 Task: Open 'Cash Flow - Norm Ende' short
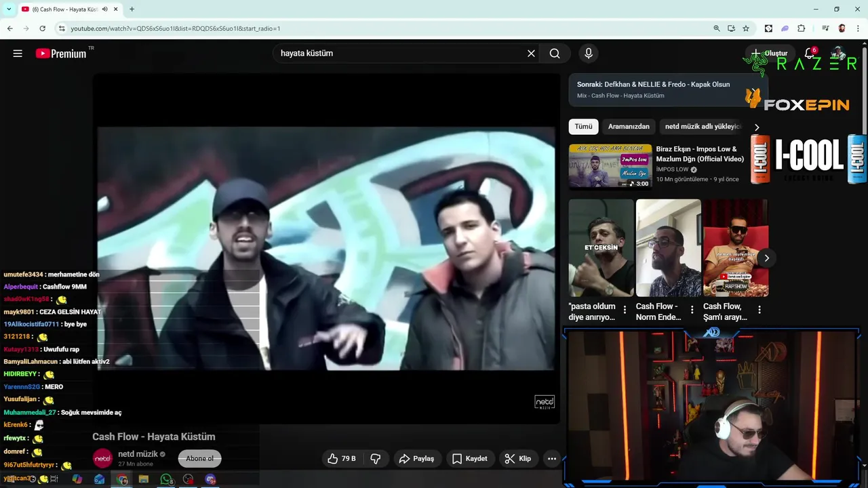point(668,248)
